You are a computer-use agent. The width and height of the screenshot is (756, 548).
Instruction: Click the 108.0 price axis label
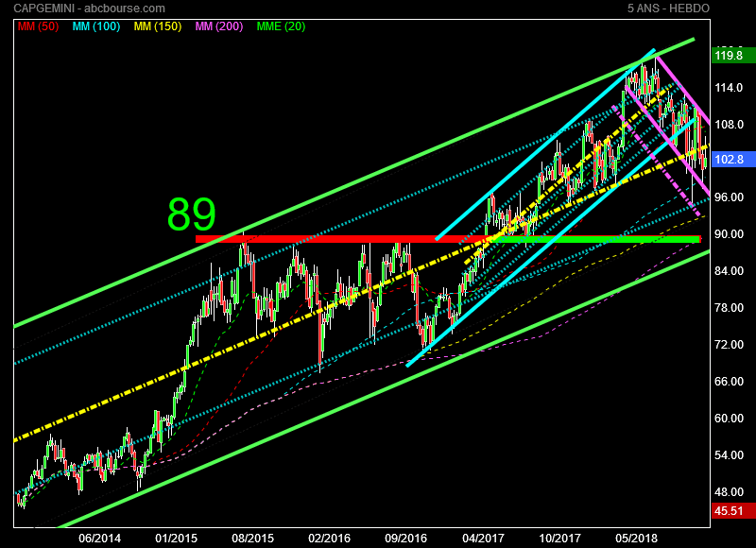pyautogui.click(x=729, y=125)
